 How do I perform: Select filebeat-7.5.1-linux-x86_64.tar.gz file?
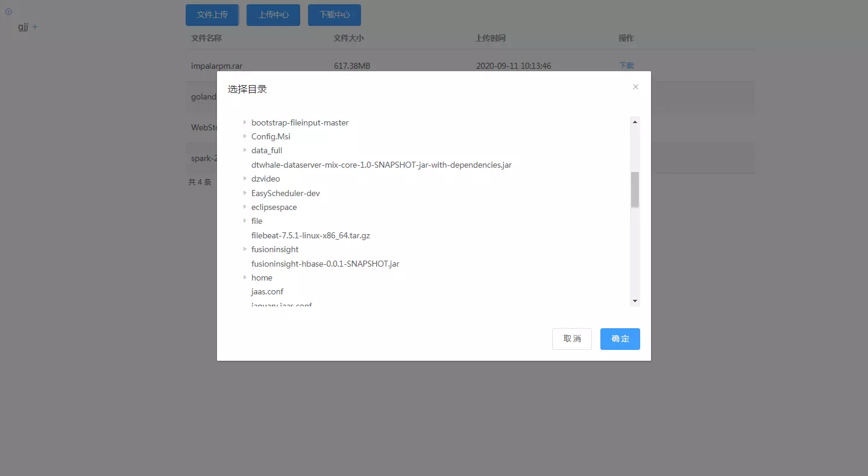[310, 235]
